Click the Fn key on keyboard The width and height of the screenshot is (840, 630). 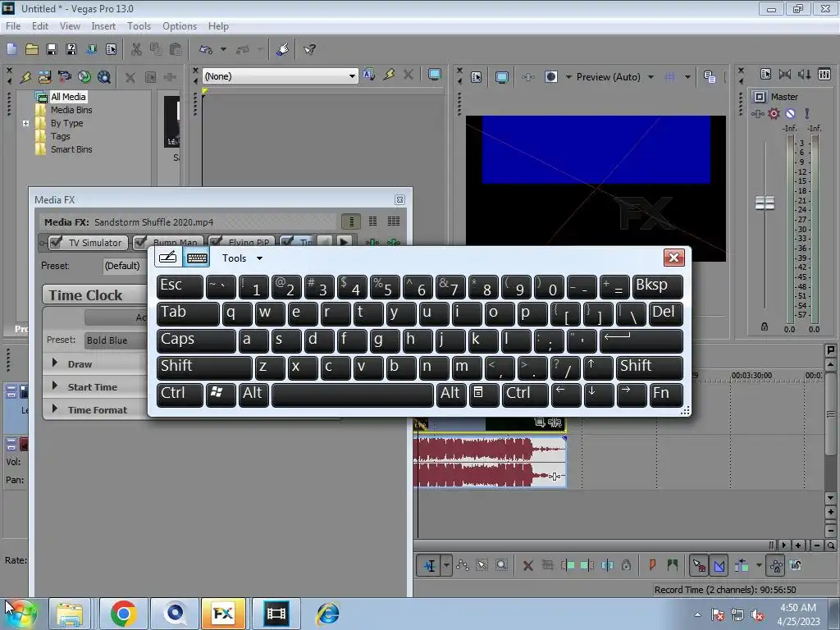pos(666,395)
